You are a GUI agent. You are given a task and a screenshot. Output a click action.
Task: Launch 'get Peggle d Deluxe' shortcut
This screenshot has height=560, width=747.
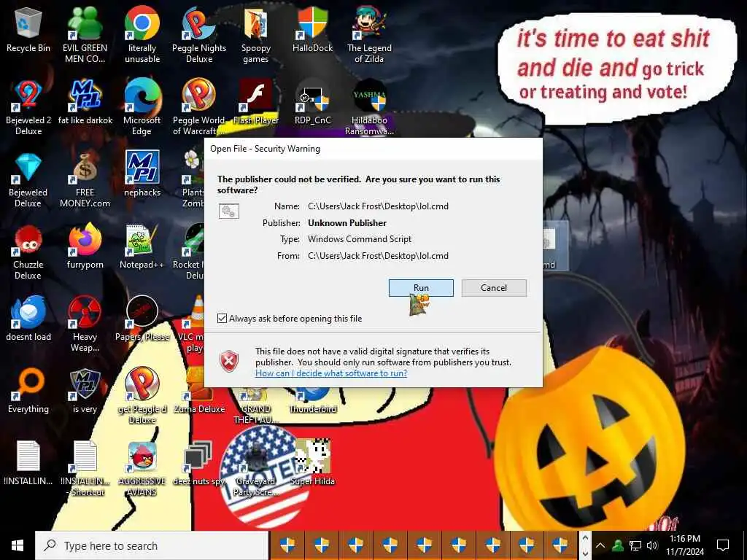tap(142, 396)
